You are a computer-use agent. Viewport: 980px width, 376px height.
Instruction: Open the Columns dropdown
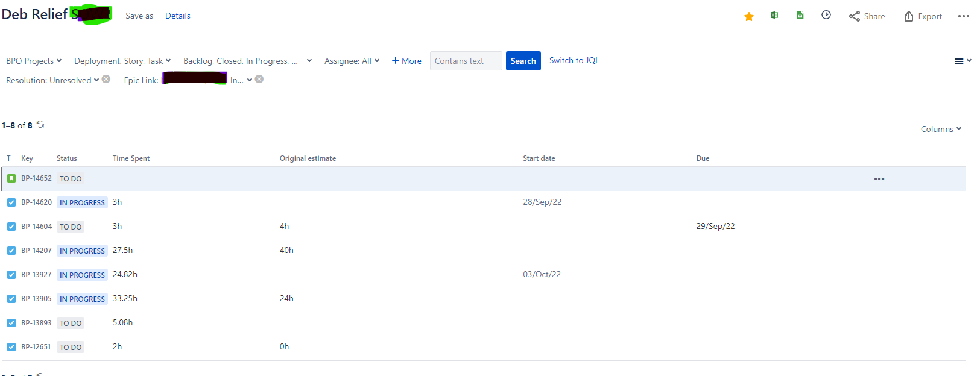point(941,129)
